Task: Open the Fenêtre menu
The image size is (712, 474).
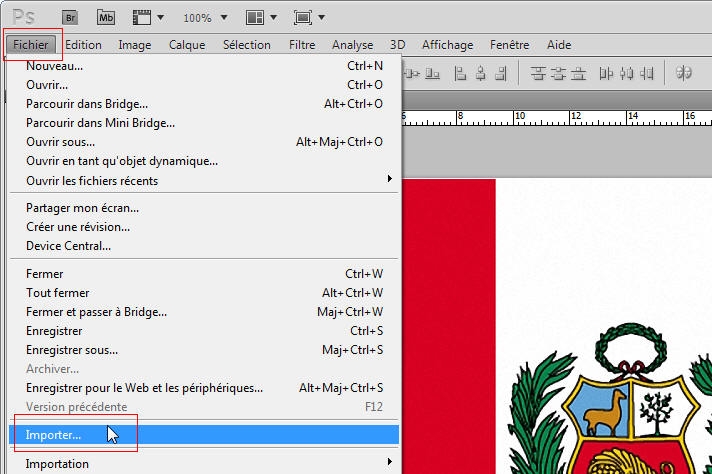Action: tap(509, 44)
